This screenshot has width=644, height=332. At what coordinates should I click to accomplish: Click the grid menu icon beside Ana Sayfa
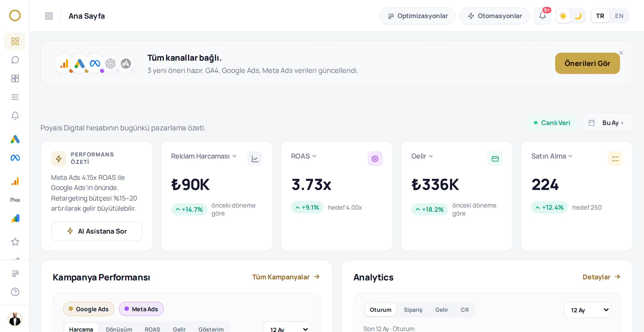point(49,16)
